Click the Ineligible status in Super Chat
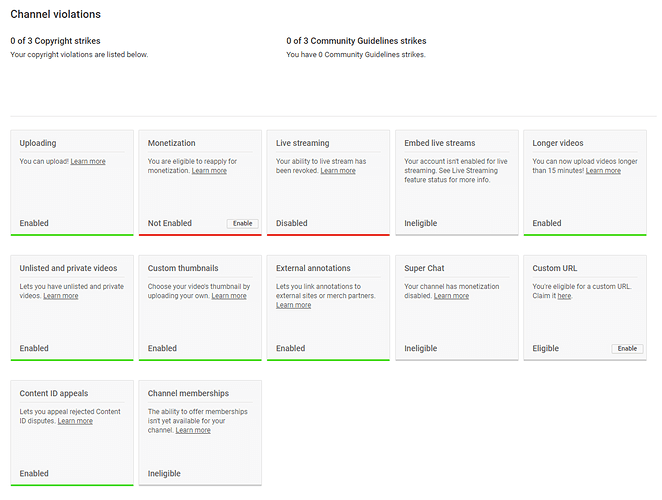This screenshot has height=500, width=662. [x=420, y=348]
